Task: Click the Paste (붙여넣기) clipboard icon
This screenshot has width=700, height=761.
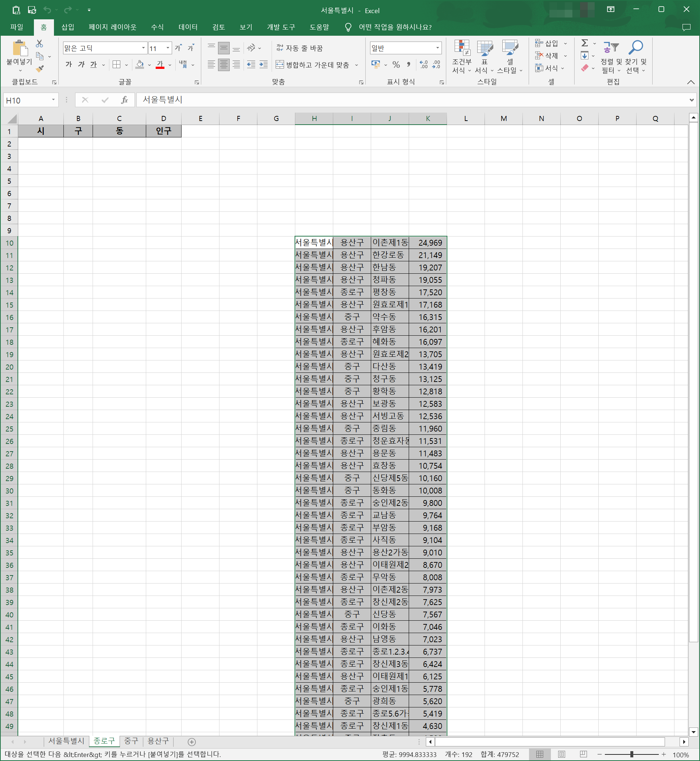Action: point(20,48)
